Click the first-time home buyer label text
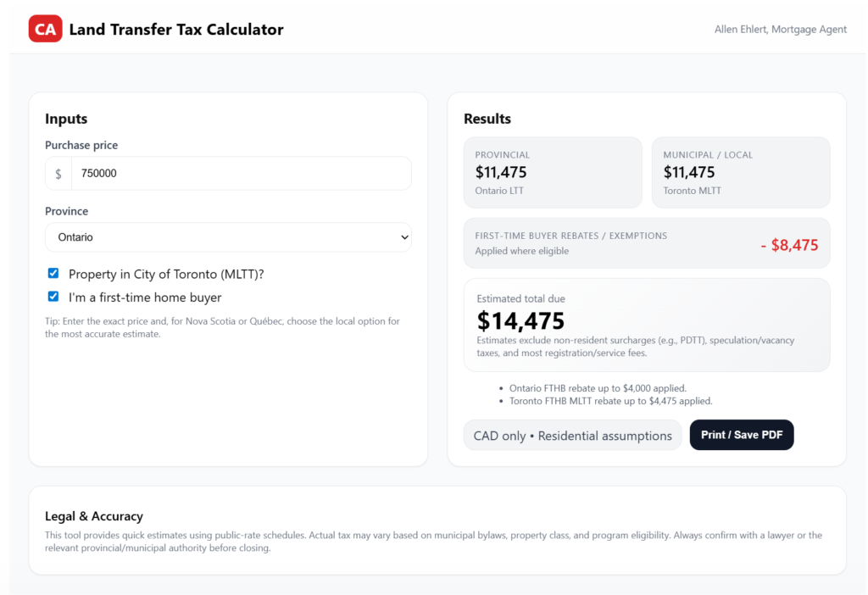 pyautogui.click(x=145, y=297)
